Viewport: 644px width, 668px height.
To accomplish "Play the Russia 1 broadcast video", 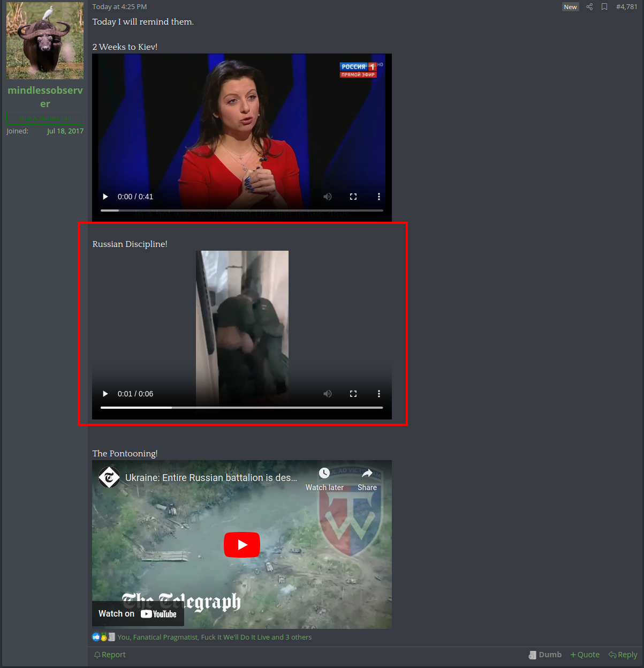I will pos(105,197).
